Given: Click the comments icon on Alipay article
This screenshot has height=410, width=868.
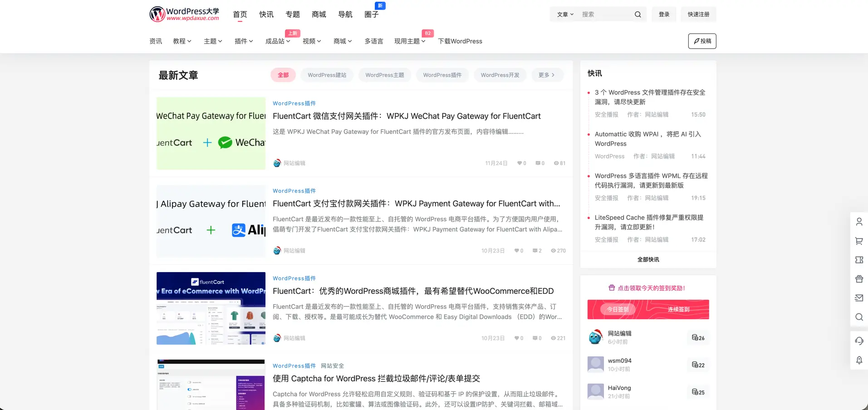Looking at the screenshot, I should click(535, 251).
